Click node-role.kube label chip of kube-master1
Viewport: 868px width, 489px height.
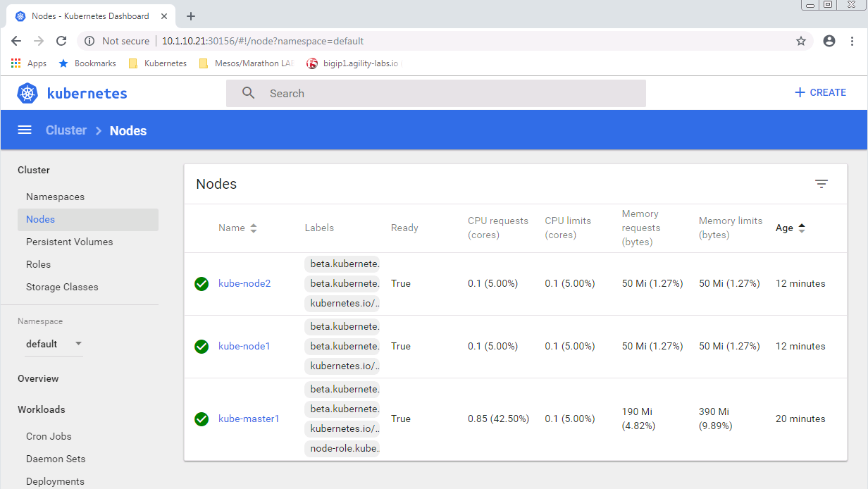tap(342, 448)
